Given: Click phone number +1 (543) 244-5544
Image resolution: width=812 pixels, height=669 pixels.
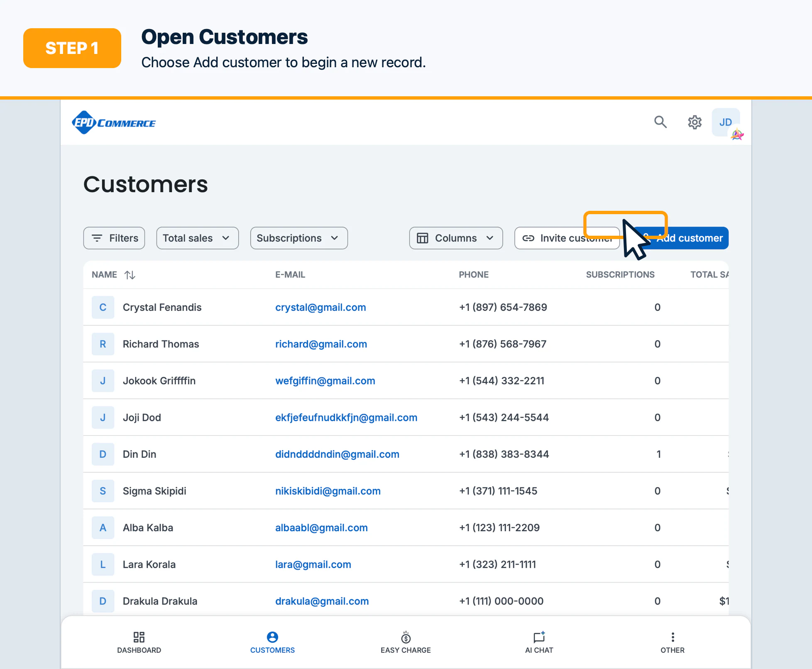Looking at the screenshot, I should coord(504,418).
